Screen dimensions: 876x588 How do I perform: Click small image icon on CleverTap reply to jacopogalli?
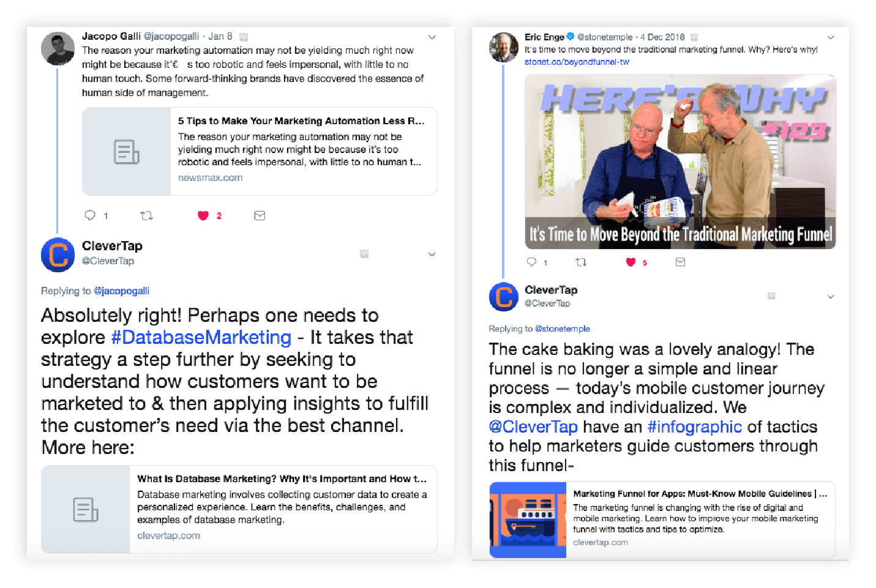point(364,253)
